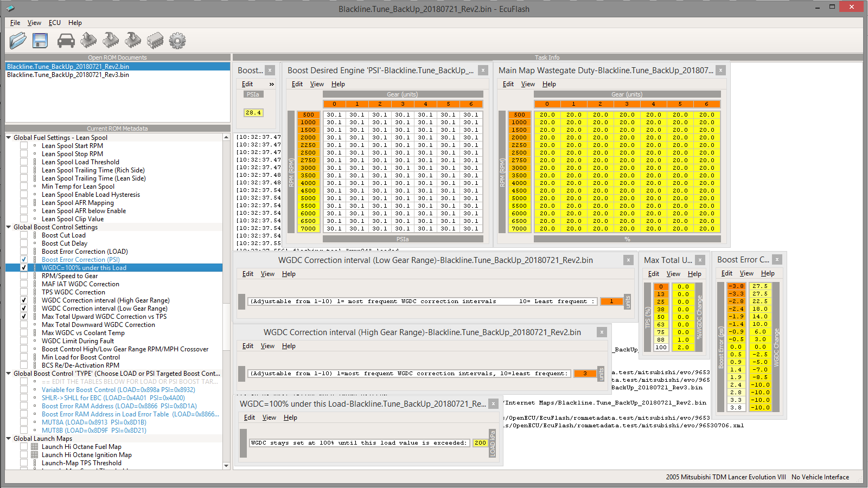Image resolution: width=868 pixels, height=488 pixels.
Task: Uncheck the Boost Error Correction (PSI) checkbox
Action: [x=24, y=260]
